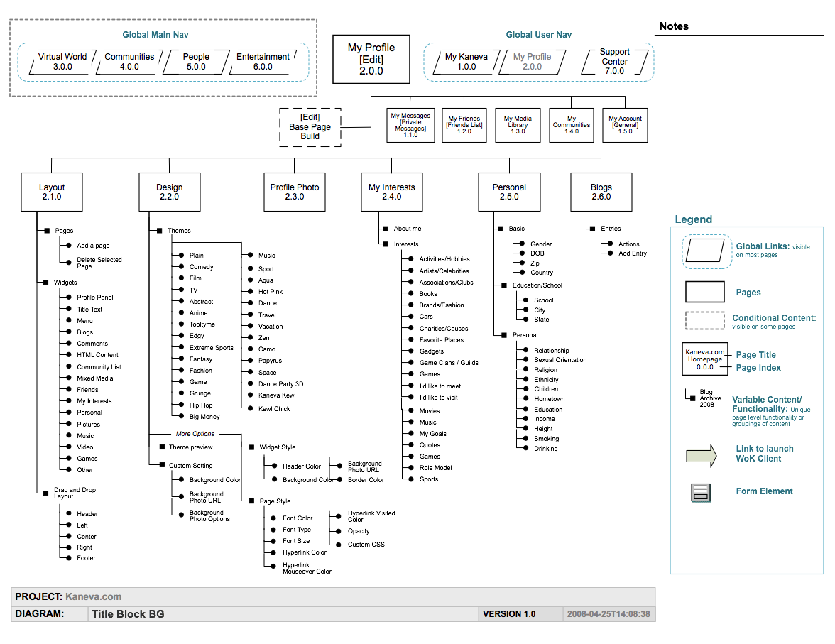Image resolution: width=835 pixels, height=644 pixels.
Task: Select the Global Links parallelogram in the Legend
Action: coord(706,251)
